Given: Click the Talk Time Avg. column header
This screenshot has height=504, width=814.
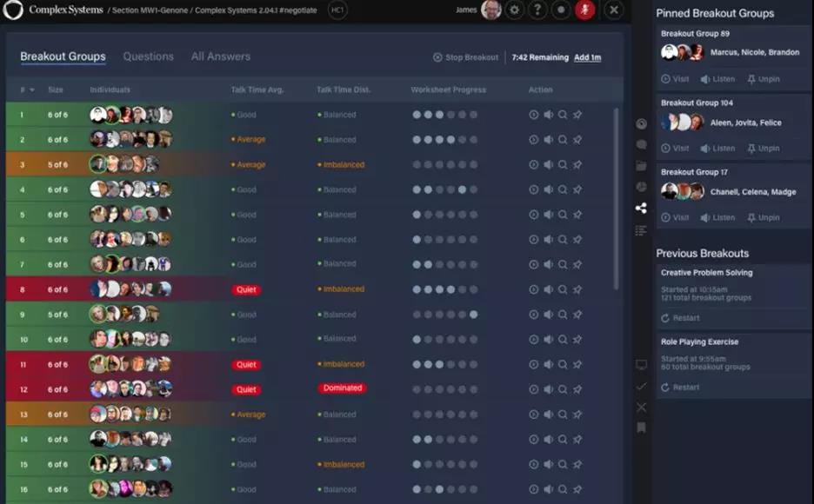Looking at the screenshot, I should [257, 90].
